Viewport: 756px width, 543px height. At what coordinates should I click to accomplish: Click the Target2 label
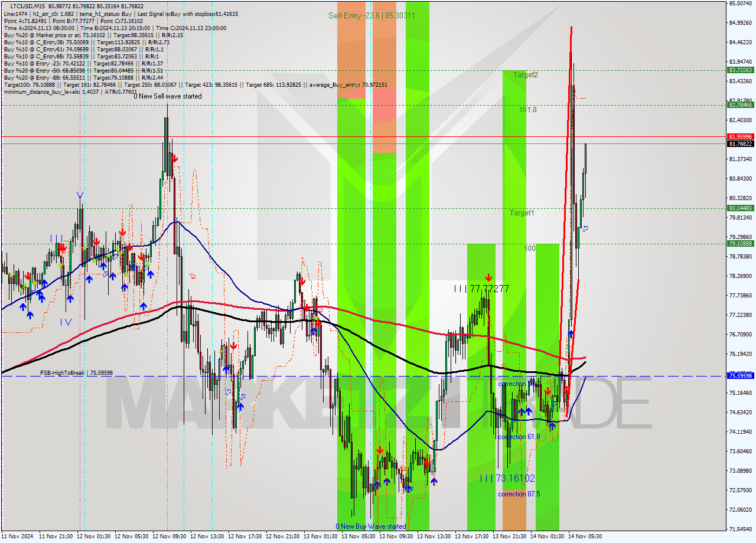point(526,75)
